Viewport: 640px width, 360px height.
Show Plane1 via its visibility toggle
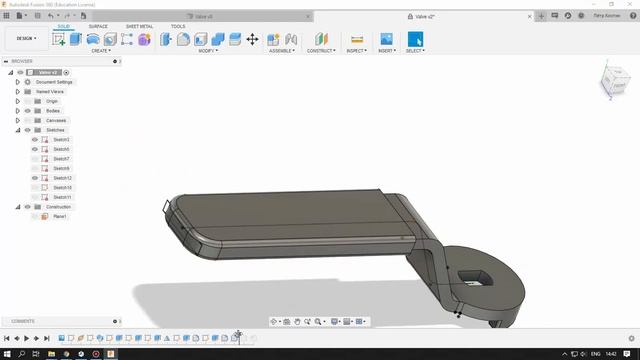(35, 216)
